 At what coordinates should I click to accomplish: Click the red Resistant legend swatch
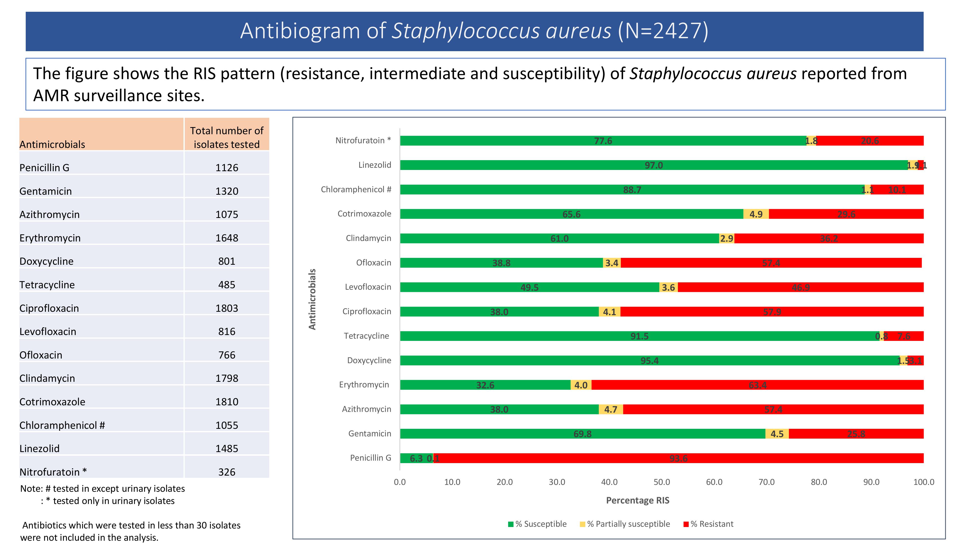point(686,524)
